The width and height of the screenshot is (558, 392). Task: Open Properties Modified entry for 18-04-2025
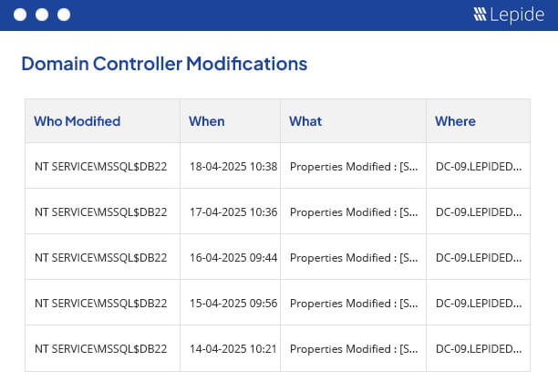(x=354, y=167)
